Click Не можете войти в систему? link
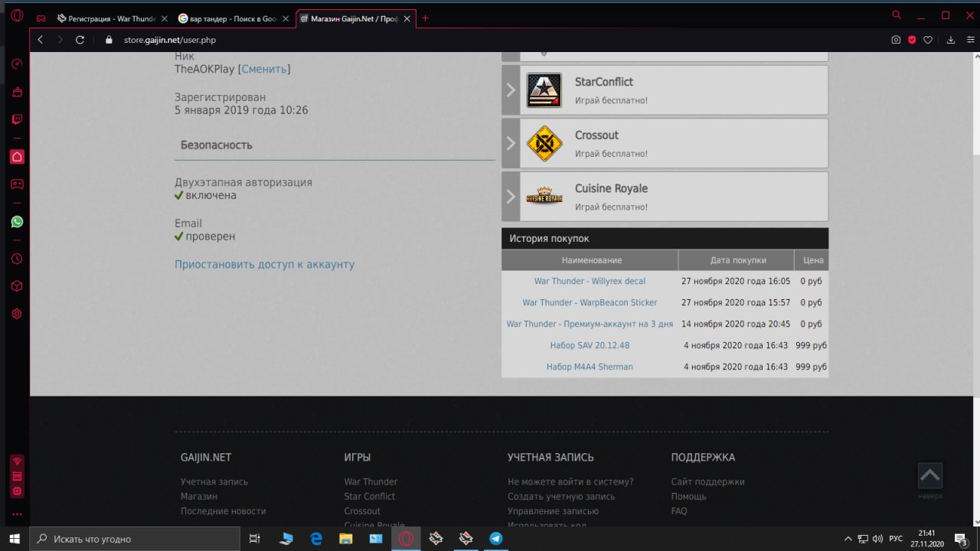 570,481
